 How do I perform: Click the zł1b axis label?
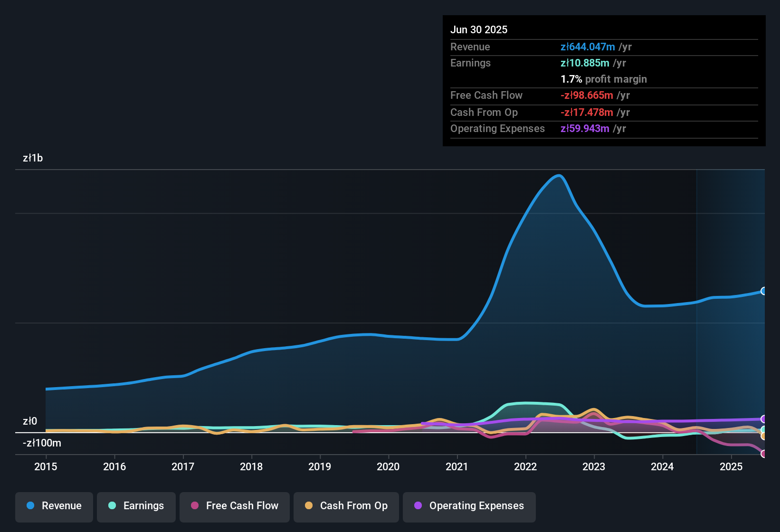32,158
